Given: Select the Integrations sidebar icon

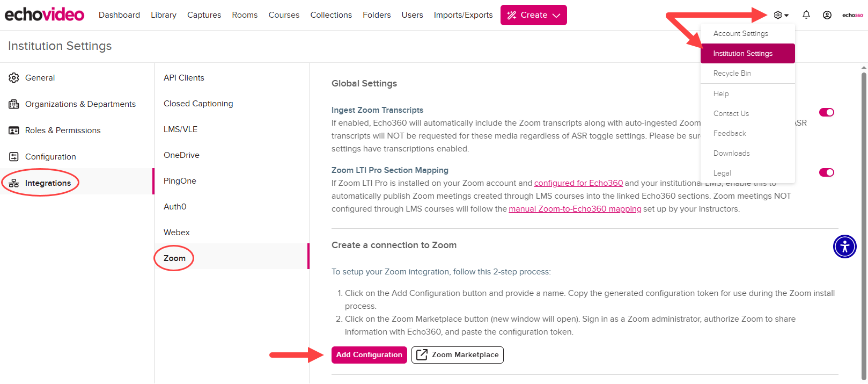Looking at the screenshot, I should click(x=14, y=183).
